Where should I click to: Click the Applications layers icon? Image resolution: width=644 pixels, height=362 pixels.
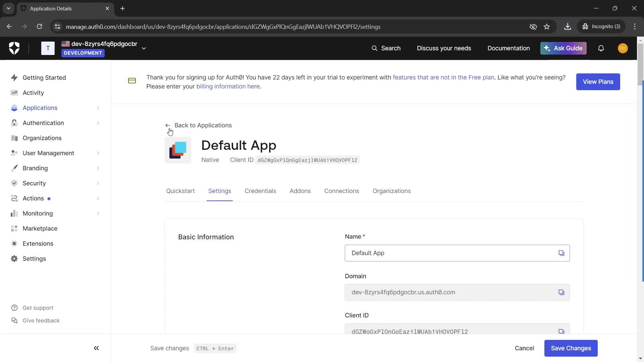click(14, 108)
